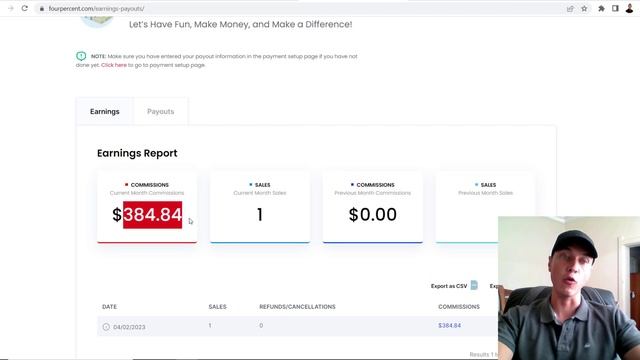Click the CSV file icon
This screenshot has height=360, width=640.
(x=474, y=285)
